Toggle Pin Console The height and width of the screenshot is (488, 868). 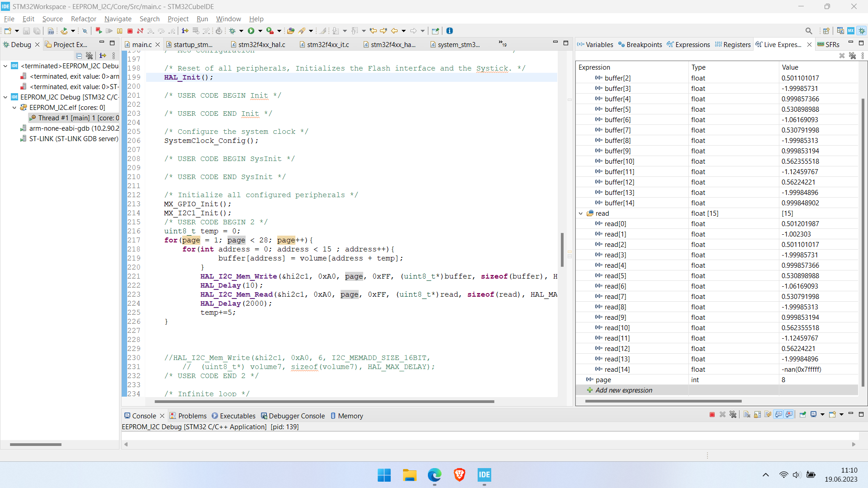point(803,414)
